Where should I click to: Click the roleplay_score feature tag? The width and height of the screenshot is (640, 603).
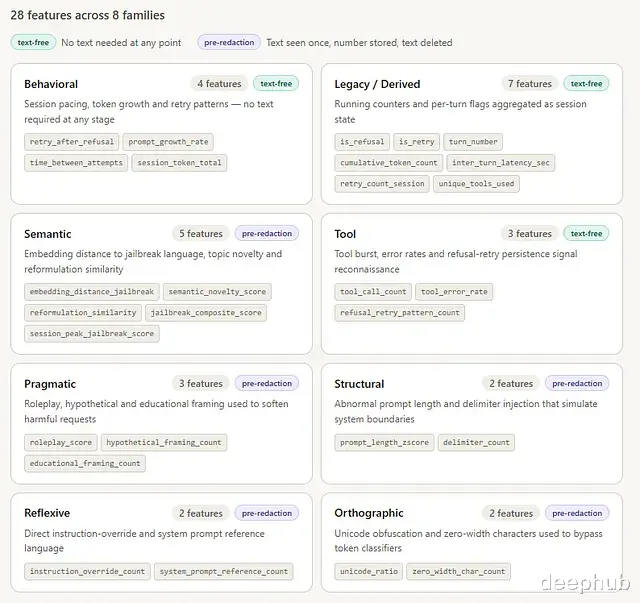coord(61,442)
